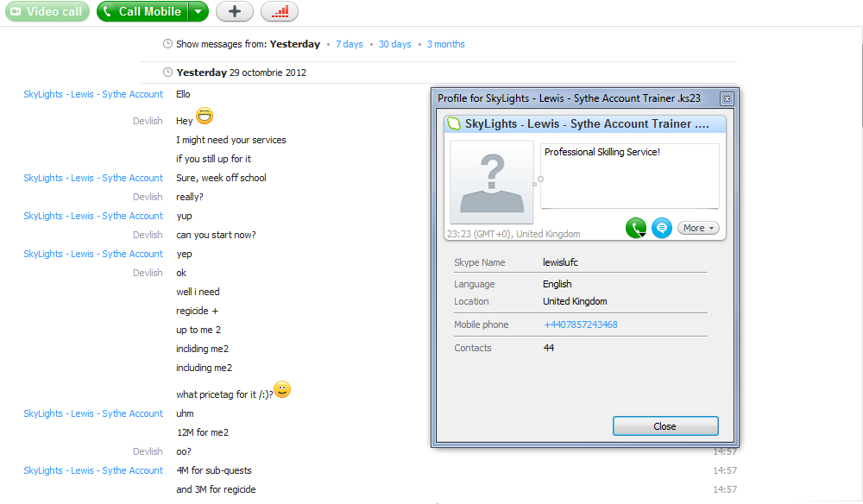
Task: Click the Close button in profile dialog
Action: (665, 426)
